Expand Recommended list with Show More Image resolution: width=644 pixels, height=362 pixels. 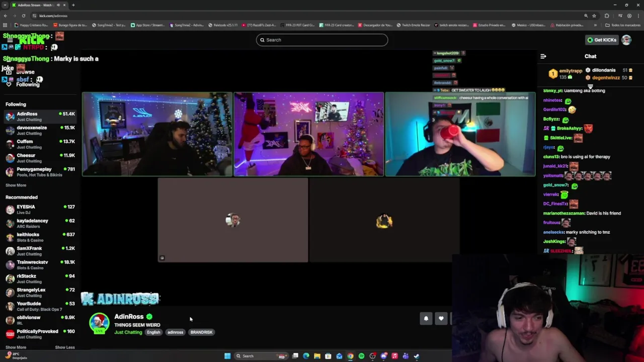(16, 347)
